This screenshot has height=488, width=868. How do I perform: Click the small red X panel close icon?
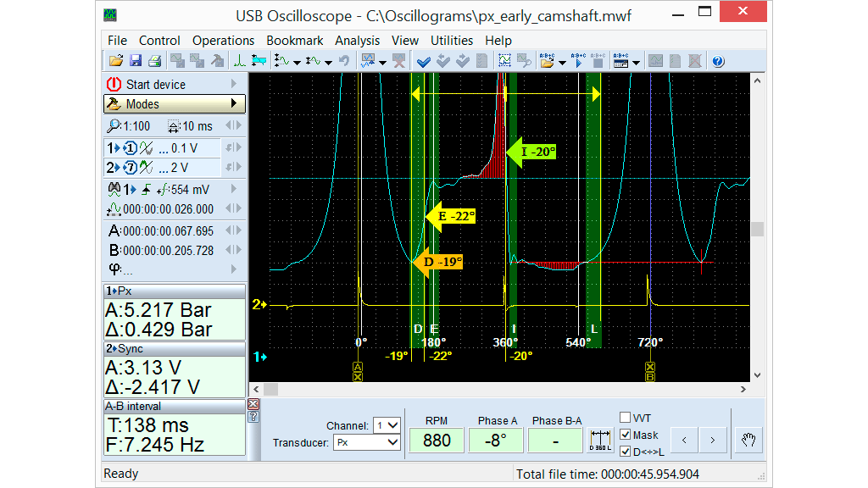point(253,405)
